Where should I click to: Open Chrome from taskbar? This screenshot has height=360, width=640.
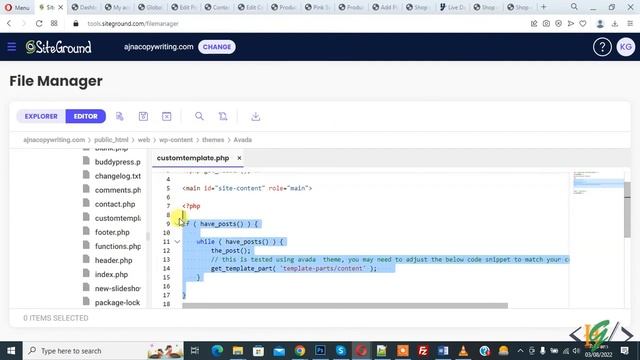tap(300, 351)
